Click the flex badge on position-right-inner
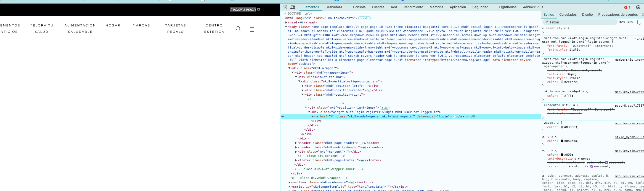The image size is (644, 191). click(x=385, y=108)
